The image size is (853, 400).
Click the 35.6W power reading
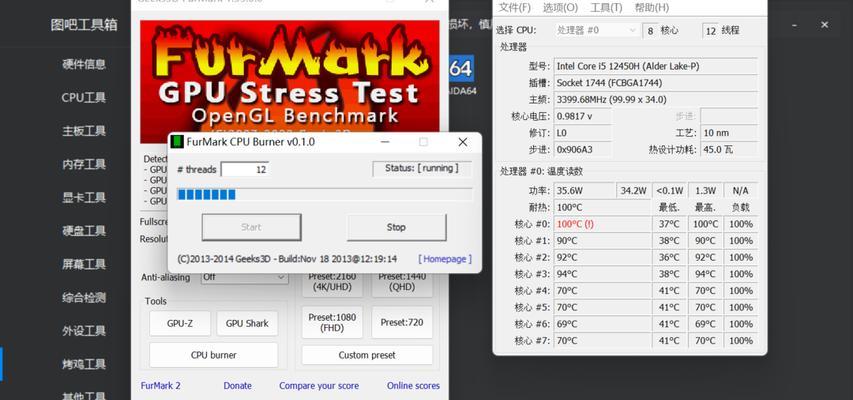[584, 190]
